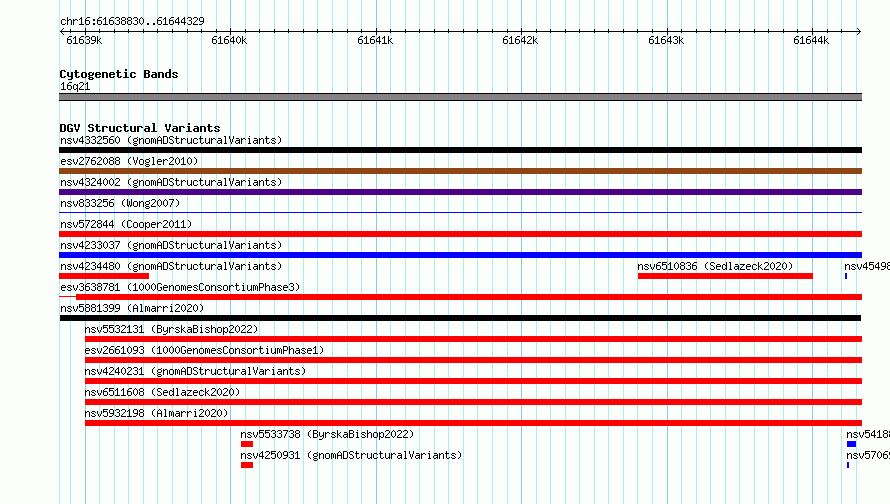Click the 61640k ruler tick label
Image resolution: width=890 pixels, height=504 pixels.
[x=229, y=40]
